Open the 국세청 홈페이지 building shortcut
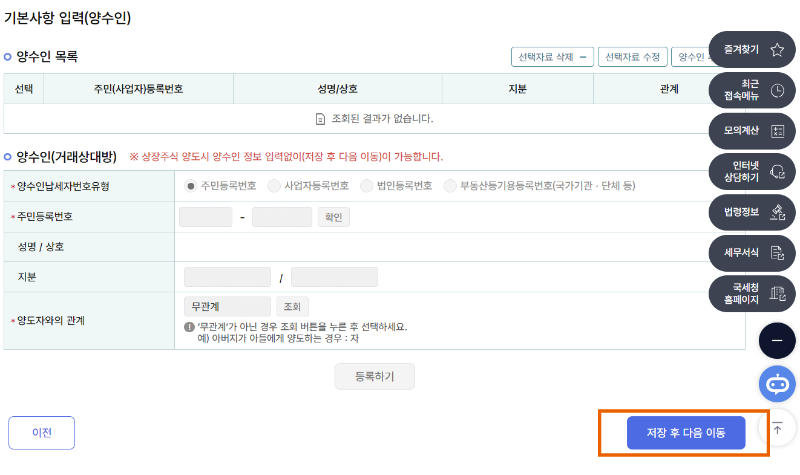The width and height of the screenshot is (800, 475). click(752, 293)
